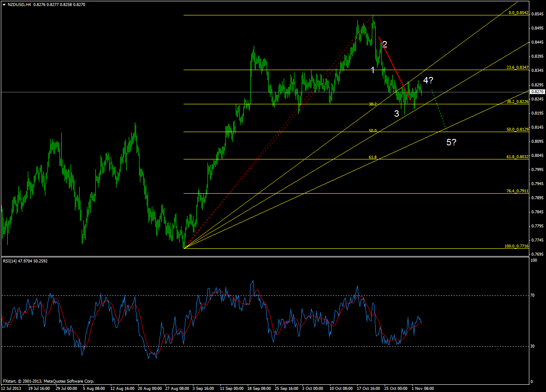Click the fan label "61.8" mid-chart

coord(373,157)
